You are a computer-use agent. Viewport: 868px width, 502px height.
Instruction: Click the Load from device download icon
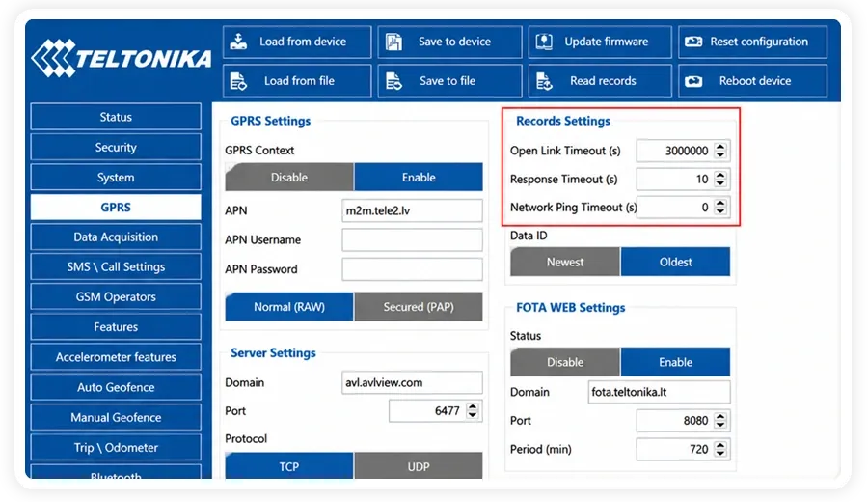click(238, 42)
